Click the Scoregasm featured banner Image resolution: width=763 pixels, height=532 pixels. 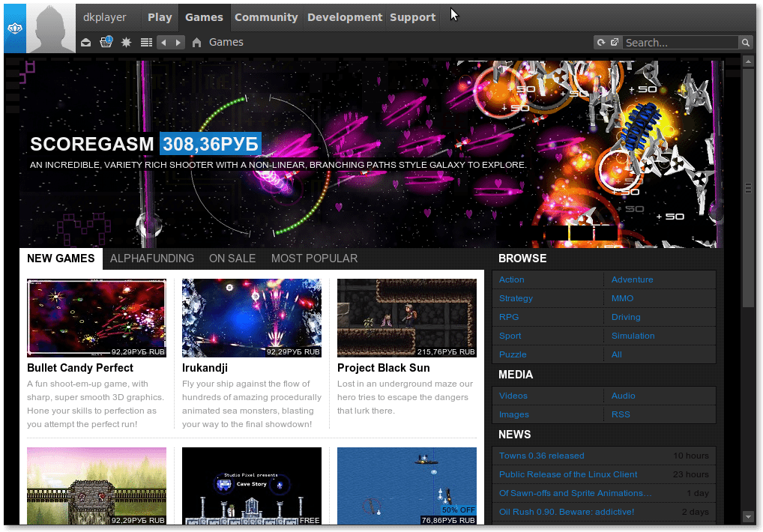(371, 154)
